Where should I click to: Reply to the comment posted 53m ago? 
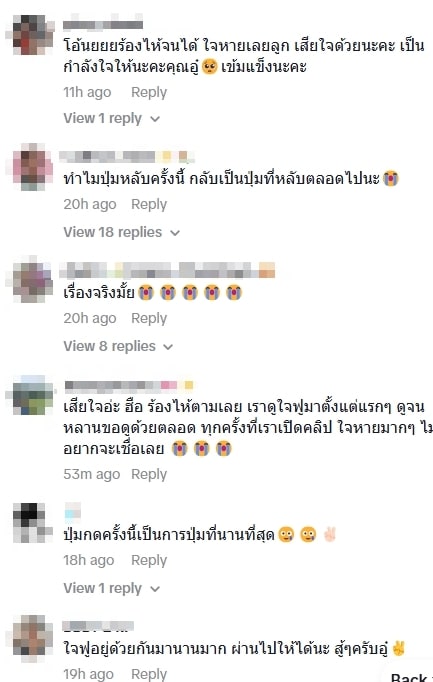(x=149, y=474)
